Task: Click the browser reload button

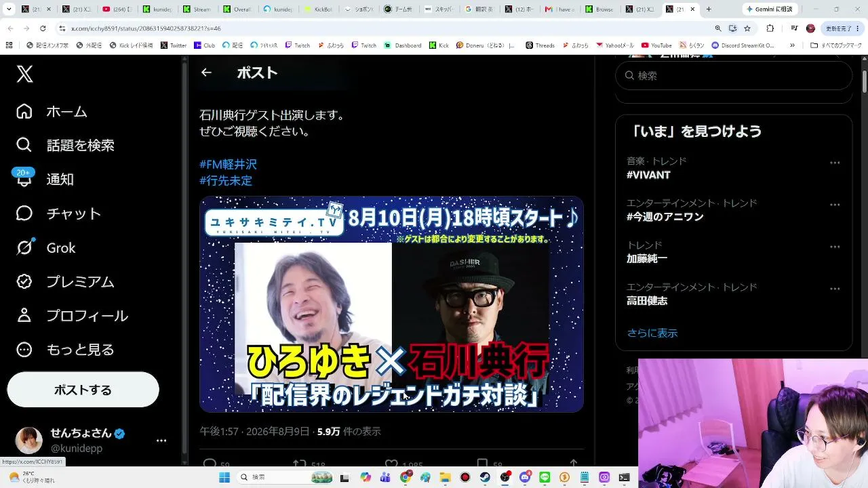Action: click(43, 28)
